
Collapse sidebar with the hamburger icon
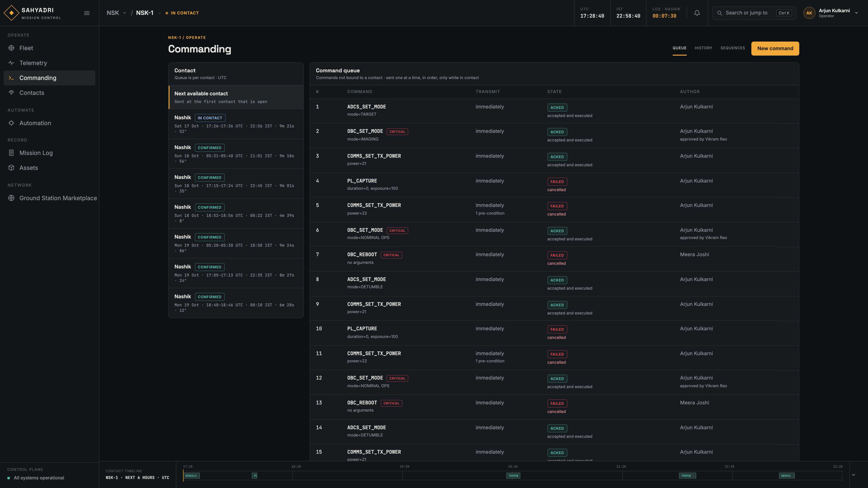click(x=87, y=13)
